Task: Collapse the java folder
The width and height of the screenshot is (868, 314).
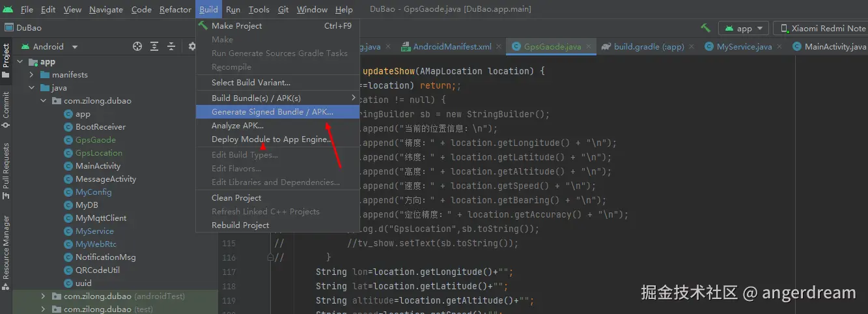Action: click(x=31, y=88)
